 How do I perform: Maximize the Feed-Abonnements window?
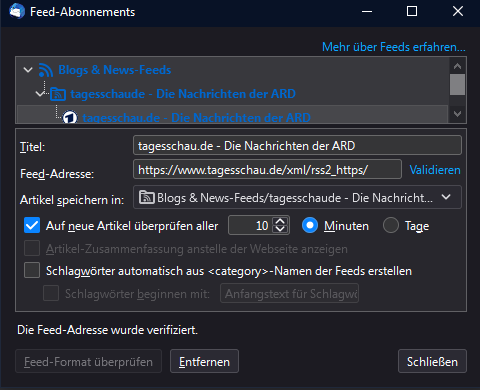click(412, 12)
